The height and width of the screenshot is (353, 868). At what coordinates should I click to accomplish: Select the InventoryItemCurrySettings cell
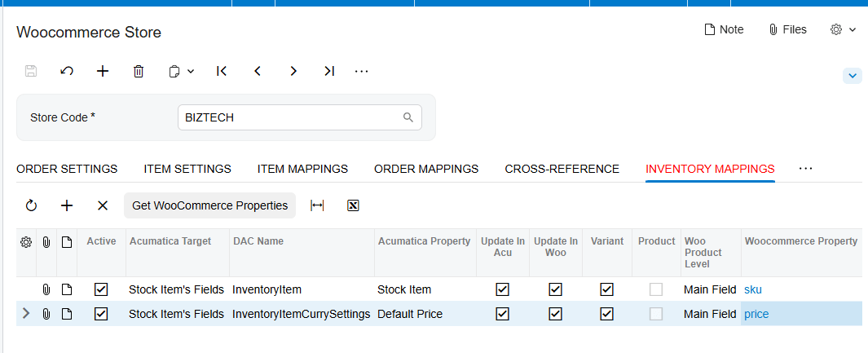[301, 314]
